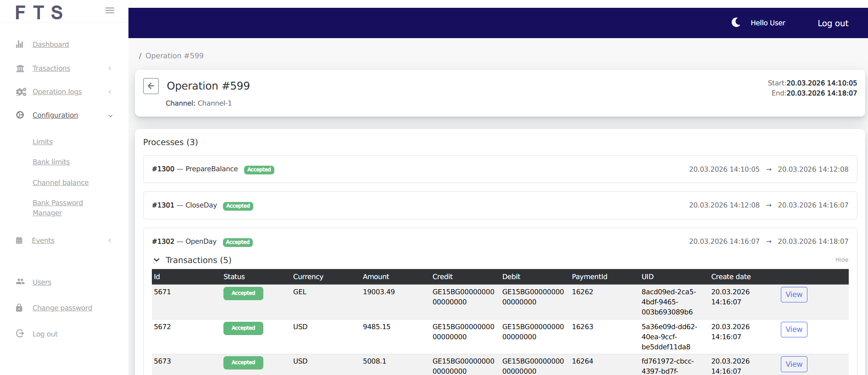Click Log out in top header
The width and height of the screenshot is (868, 375).
833,23
